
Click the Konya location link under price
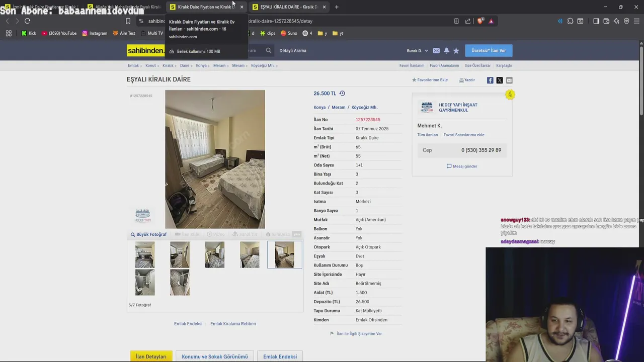click(319, 108)
